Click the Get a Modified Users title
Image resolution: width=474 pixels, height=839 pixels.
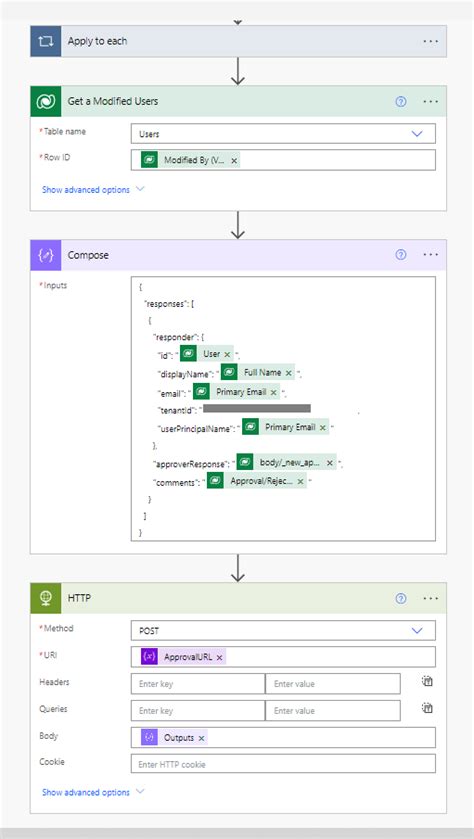tap(113, 101)
